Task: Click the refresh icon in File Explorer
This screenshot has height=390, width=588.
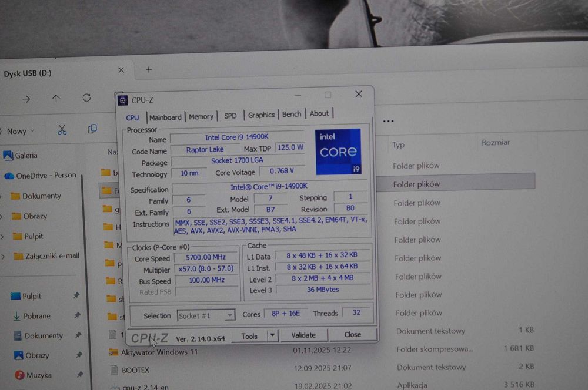Action: [86, 97]
